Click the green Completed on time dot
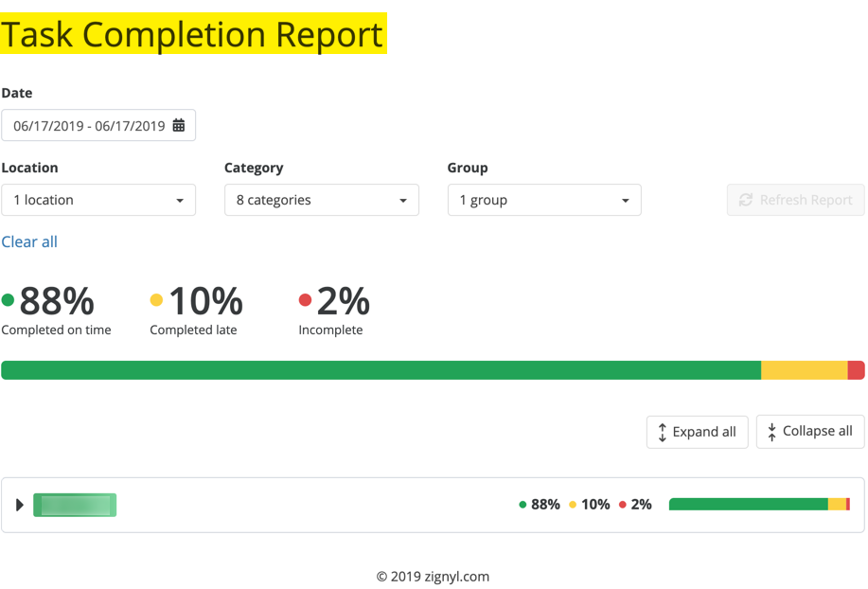Image resolution: width=868 pixels, height=589 pixels. 9,300
